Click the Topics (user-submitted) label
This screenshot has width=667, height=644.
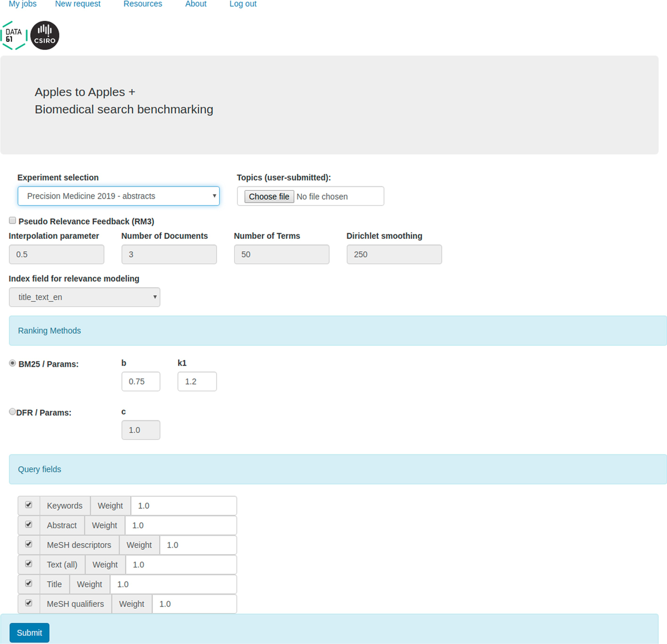284,178
